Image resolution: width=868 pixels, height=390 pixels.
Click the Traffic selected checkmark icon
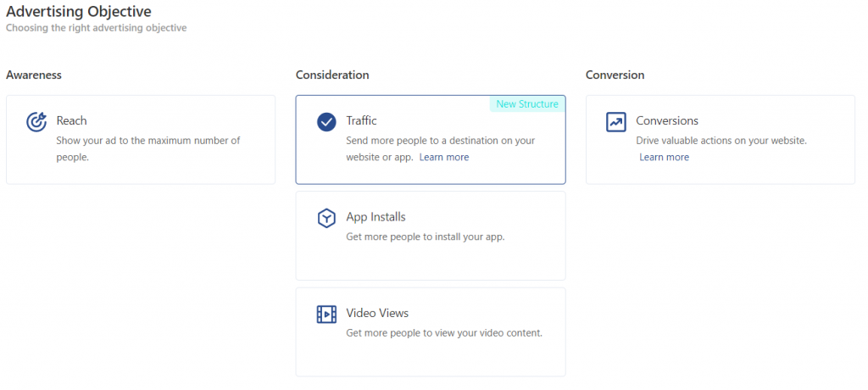(326, 122)
